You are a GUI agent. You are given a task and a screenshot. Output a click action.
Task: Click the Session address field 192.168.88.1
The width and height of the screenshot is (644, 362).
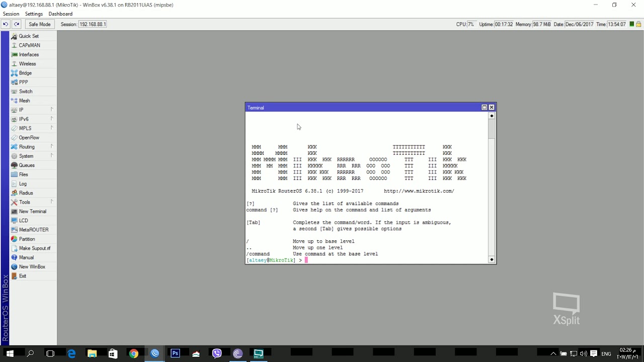point(93,24)
